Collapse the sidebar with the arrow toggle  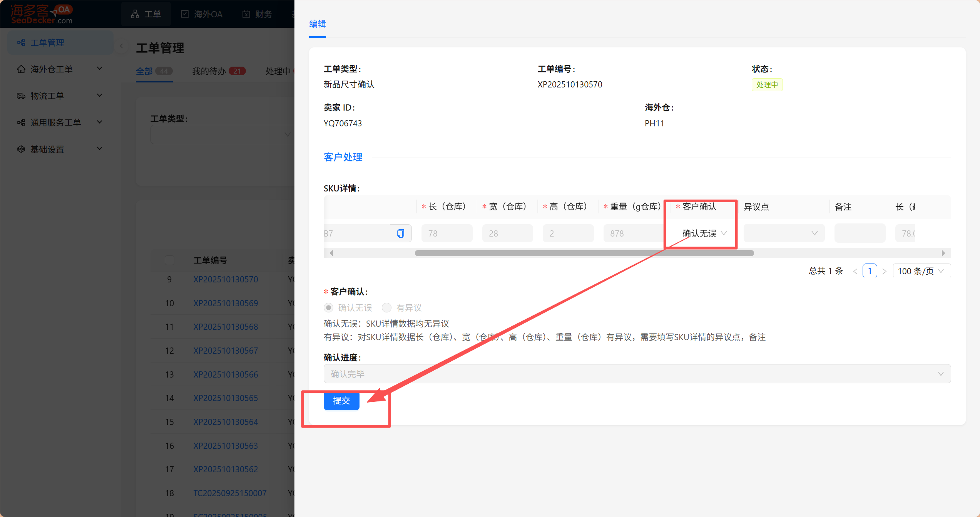point(121,46)
